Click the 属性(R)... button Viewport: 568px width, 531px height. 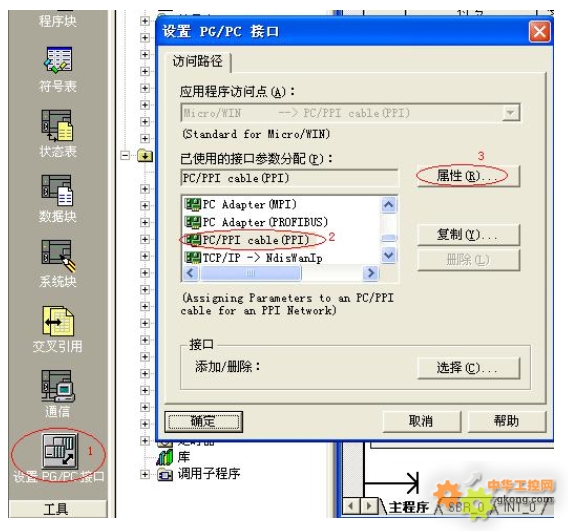(x=468, y=176)
